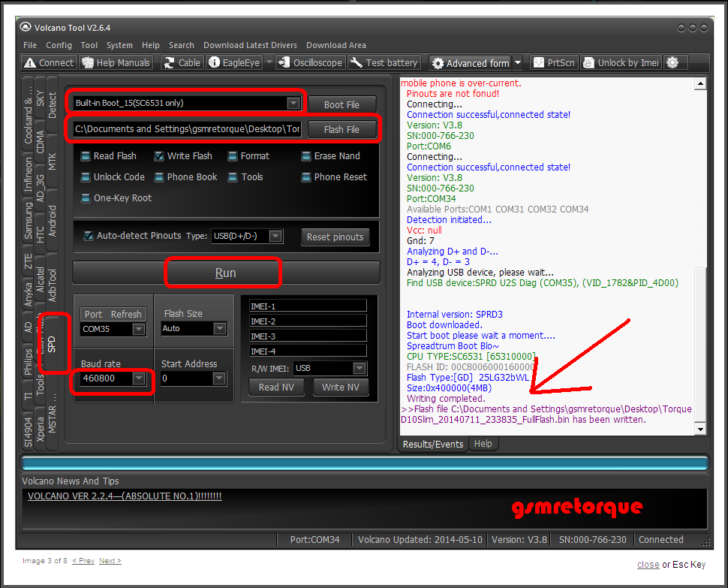
Task: Open the Config menu
Action: click(x=59, y=45)
